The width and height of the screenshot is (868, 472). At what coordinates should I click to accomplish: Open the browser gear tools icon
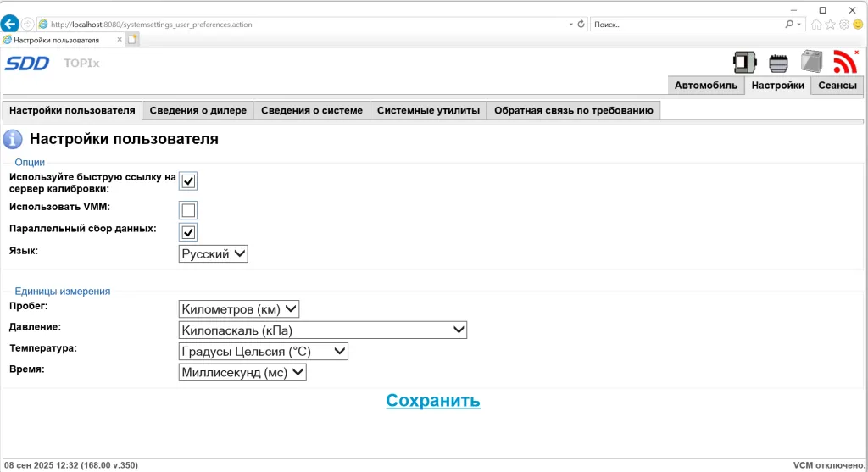[x=844, y=25]
